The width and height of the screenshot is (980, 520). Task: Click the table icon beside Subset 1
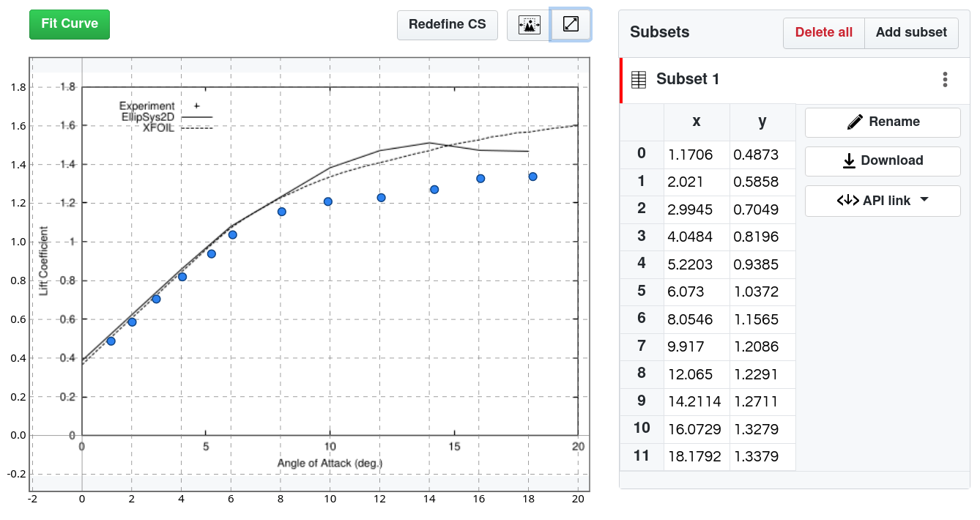pyautogui.click(x=639, y=80)
